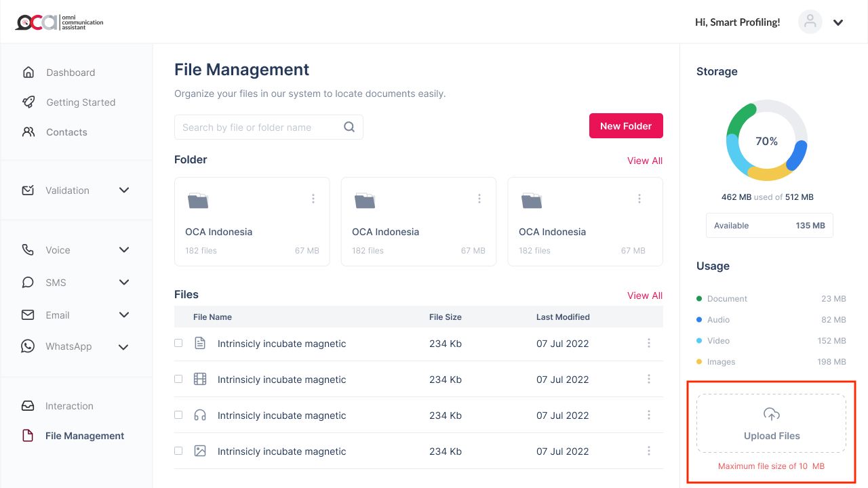Image resolution: width=868 pixels, height=488 pixels.
Task: Open the first OCA Indonesia folder's three-dot menu
Action: point(313,199)
